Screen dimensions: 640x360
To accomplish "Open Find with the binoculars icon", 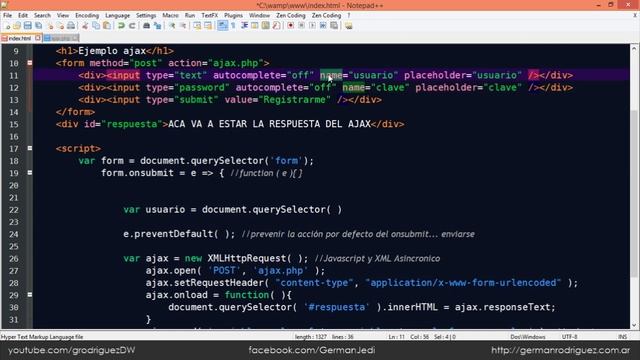I will pyautogui.click(x=146, y=26).
